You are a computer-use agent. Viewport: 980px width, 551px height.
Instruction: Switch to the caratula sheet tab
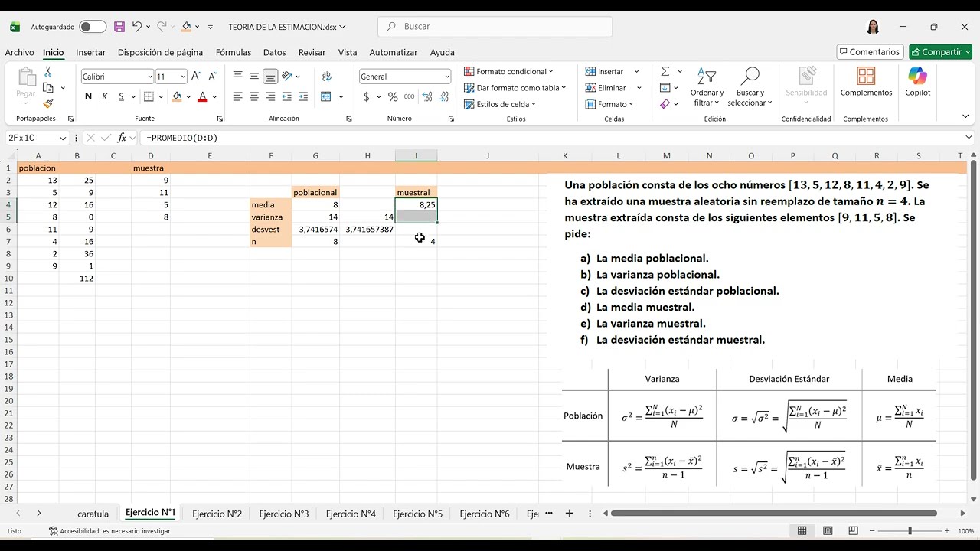(x=93, y=514)
